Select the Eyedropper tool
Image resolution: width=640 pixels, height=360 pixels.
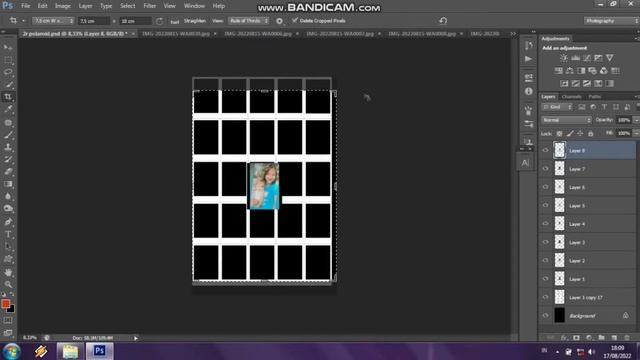8,109
